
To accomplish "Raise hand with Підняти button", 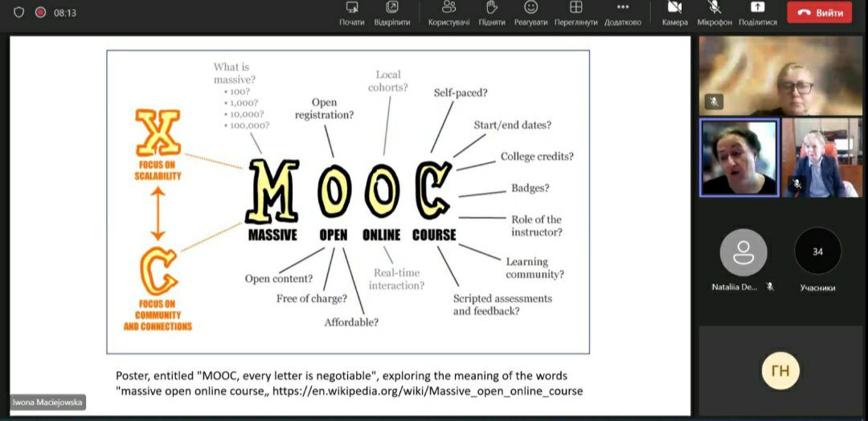I will click(492, 14).
